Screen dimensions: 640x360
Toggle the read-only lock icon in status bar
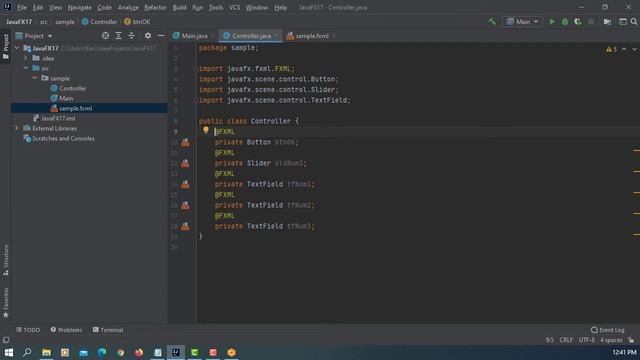point(631,340)
